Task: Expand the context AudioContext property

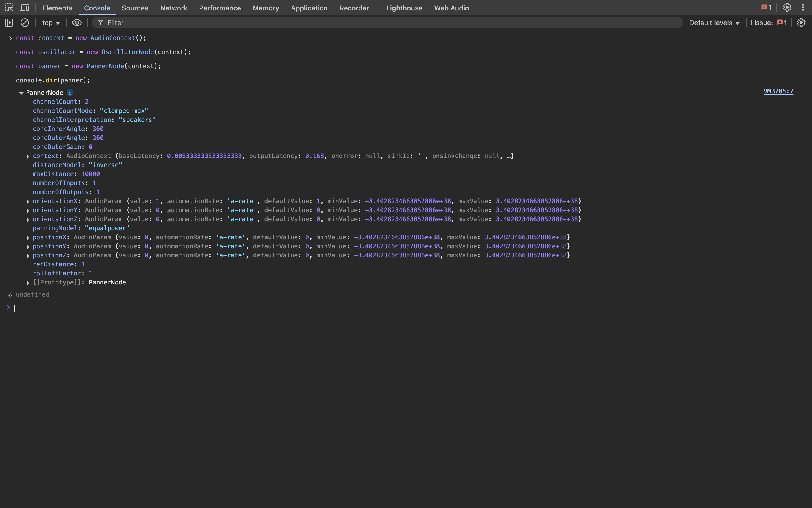Action: (28, 156)
